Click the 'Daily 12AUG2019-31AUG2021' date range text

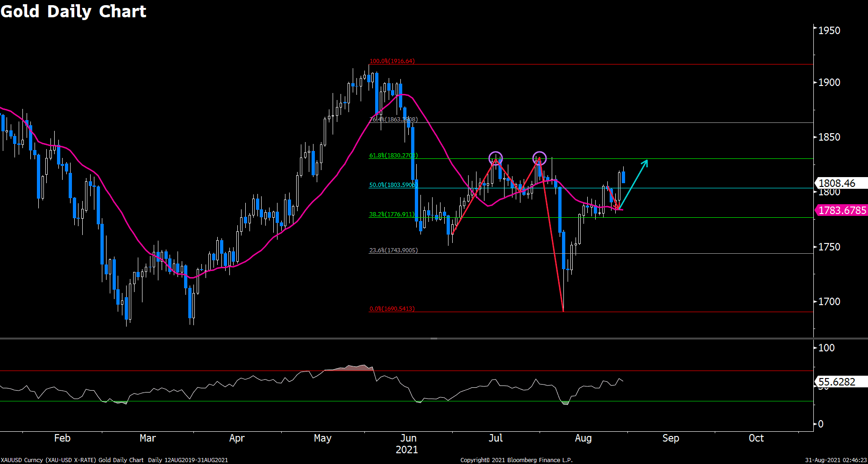(x=188, y=460)
